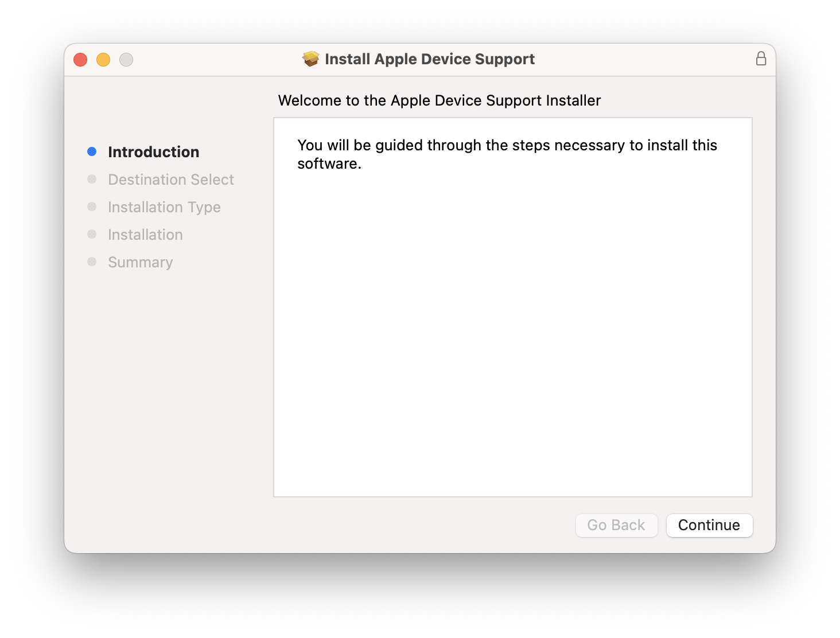Click the guided steps description text
Image resolution: width=840 pixels, height=638 pixels.
click(x=507, y=153)
